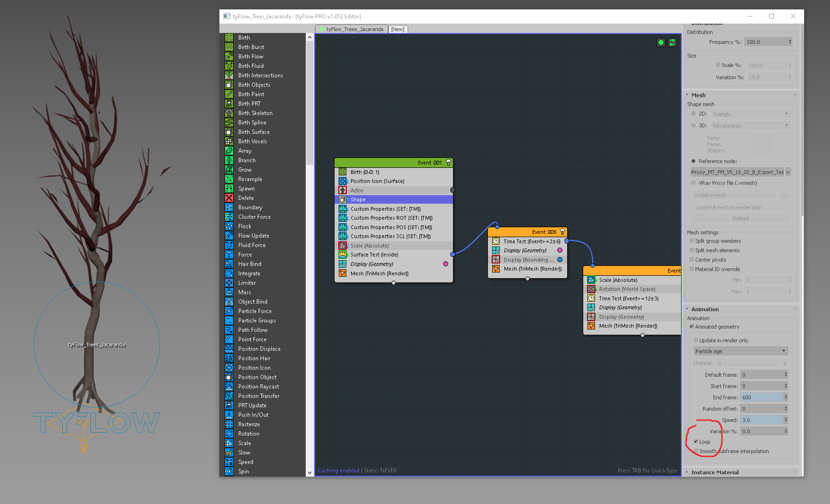
Task: Click the Time Test clock icon in Event 006
Action: [496, 241]
